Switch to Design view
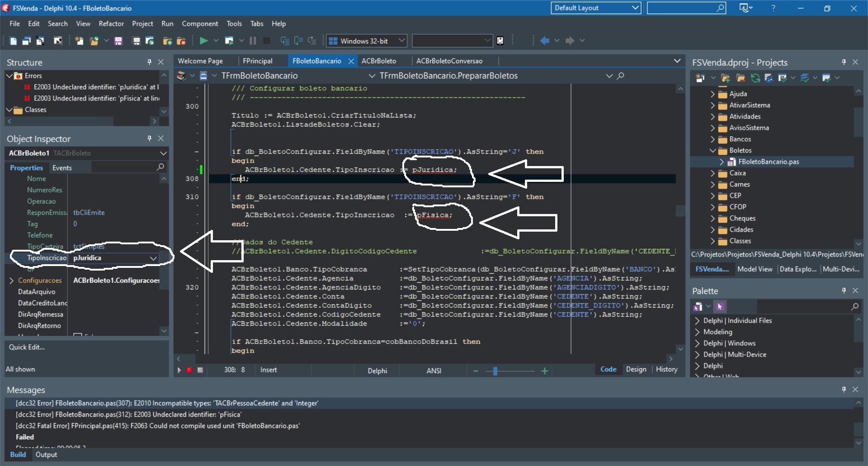 pos(636,369)
